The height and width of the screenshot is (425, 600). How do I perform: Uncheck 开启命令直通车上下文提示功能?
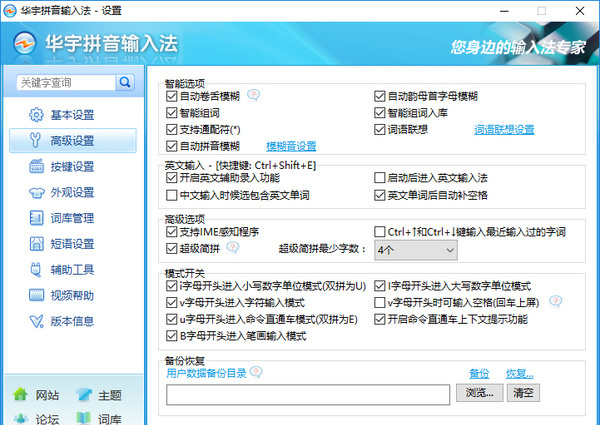pyautogui.click(x=380, y=319)
